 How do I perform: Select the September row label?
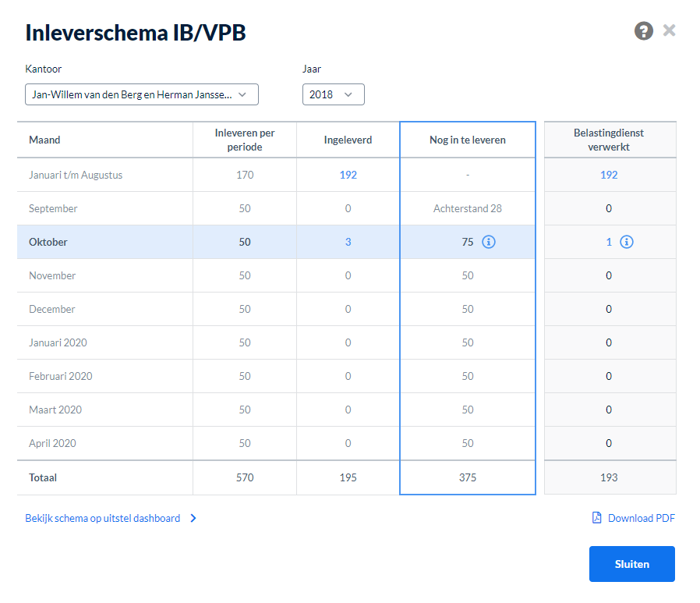pyautogui.click(x=53, y=208)
